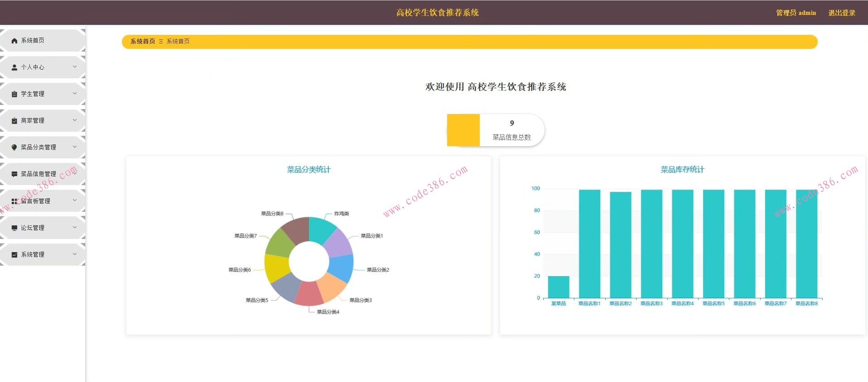Screen dimensions: 868x382
Task: Click the bar above 菜品名称1
Action: click(x=589, y=244)
